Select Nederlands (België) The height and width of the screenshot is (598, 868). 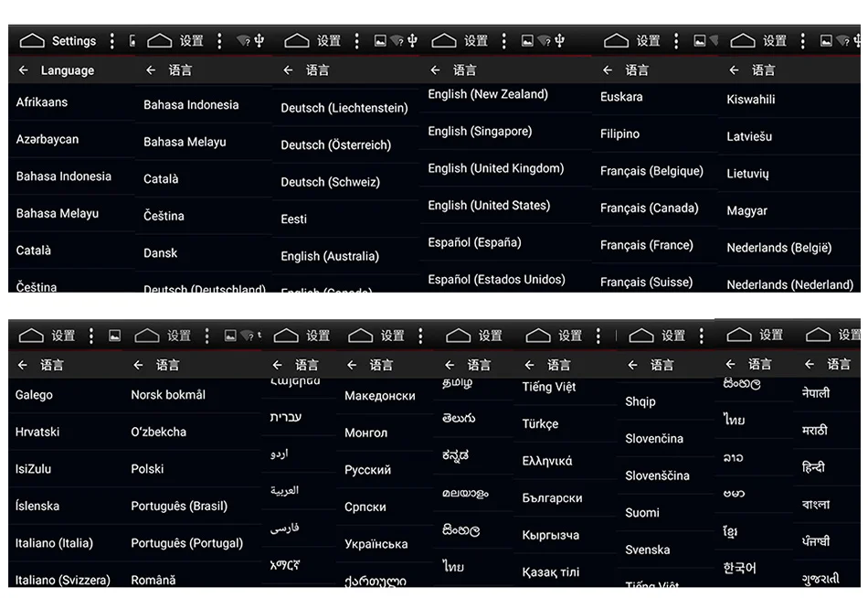779,248
